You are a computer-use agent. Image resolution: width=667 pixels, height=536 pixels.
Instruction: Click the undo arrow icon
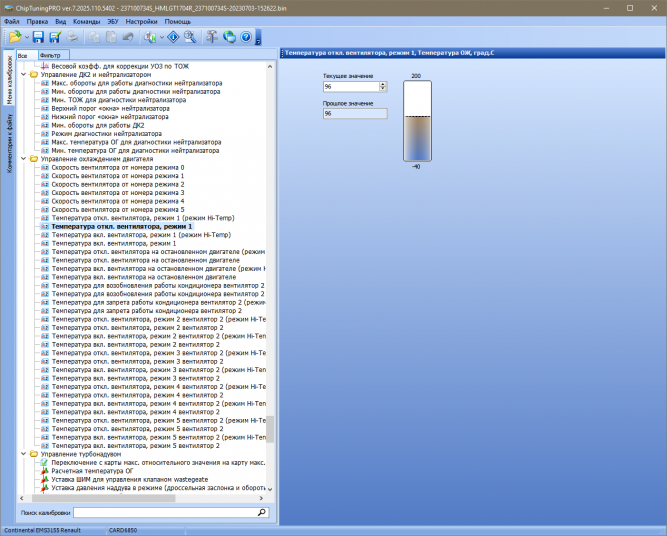[128, 37]
